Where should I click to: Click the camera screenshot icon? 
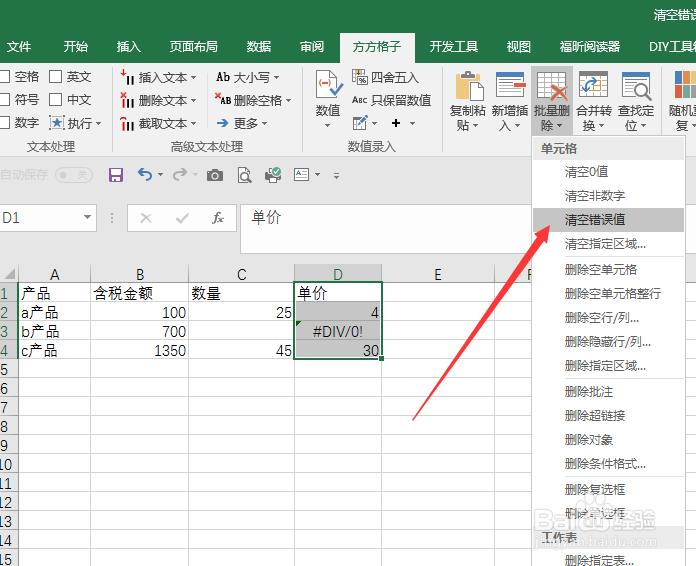215,175
